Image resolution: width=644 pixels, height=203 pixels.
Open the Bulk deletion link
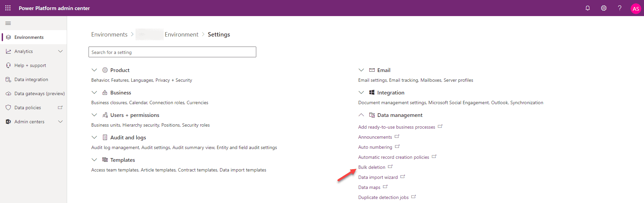pos(372,167)
